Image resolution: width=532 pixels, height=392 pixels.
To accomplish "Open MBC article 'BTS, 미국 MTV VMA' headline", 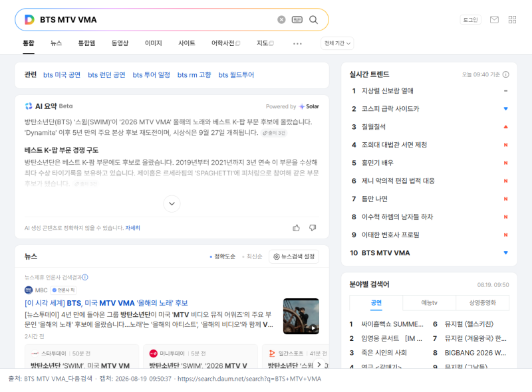I will click(x=106, y=303).
